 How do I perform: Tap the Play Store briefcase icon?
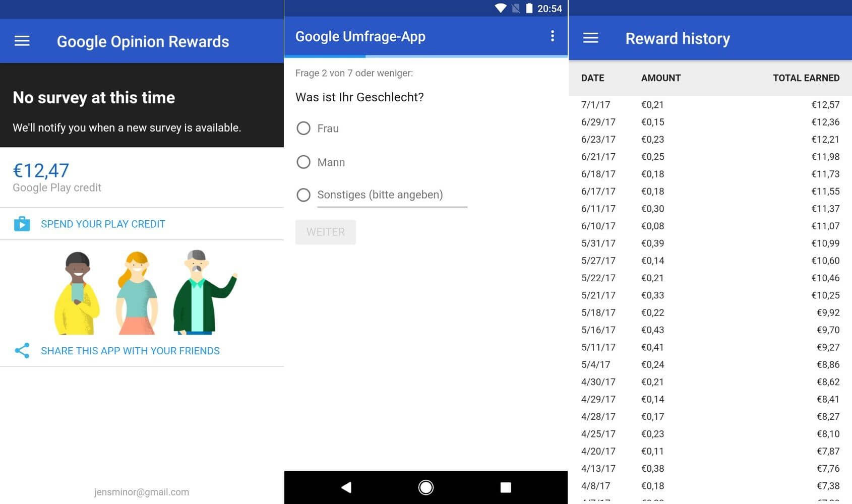(22, 224)
